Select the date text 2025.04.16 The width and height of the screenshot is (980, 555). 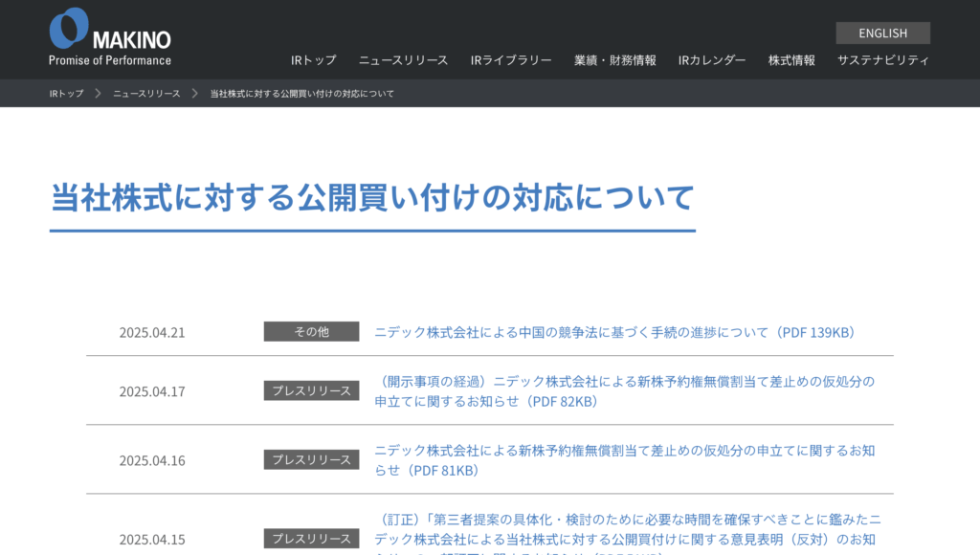(x=152, y=460)
